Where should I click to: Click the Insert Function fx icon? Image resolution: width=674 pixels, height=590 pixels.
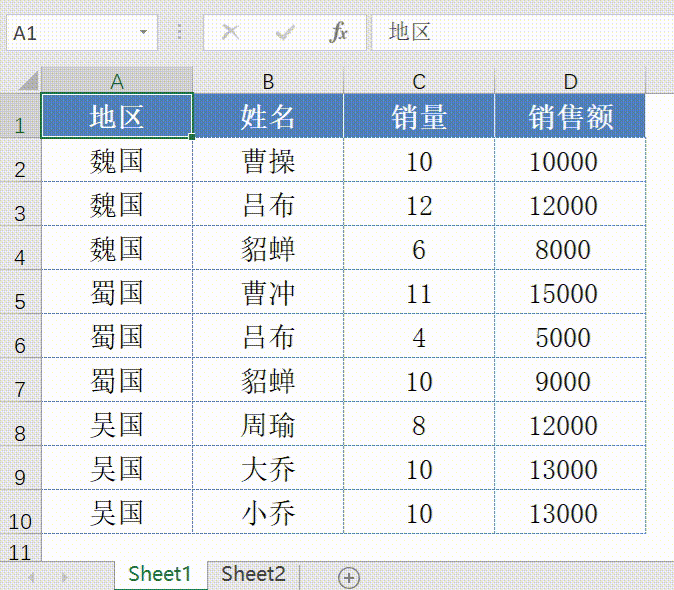point(339,33)
